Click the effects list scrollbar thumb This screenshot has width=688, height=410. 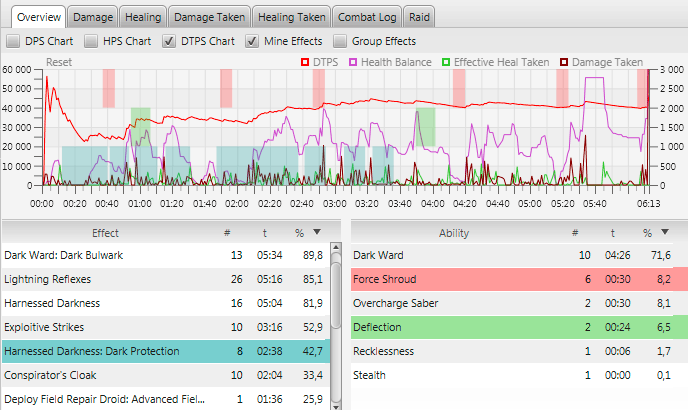[336, 295]
